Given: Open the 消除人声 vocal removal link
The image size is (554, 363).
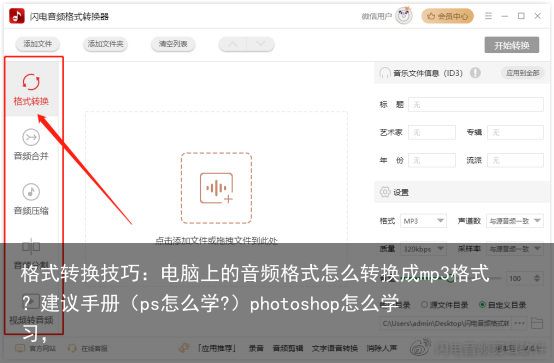Looking at the screenshot, I should pyautogui.click(x=382, y=348).
